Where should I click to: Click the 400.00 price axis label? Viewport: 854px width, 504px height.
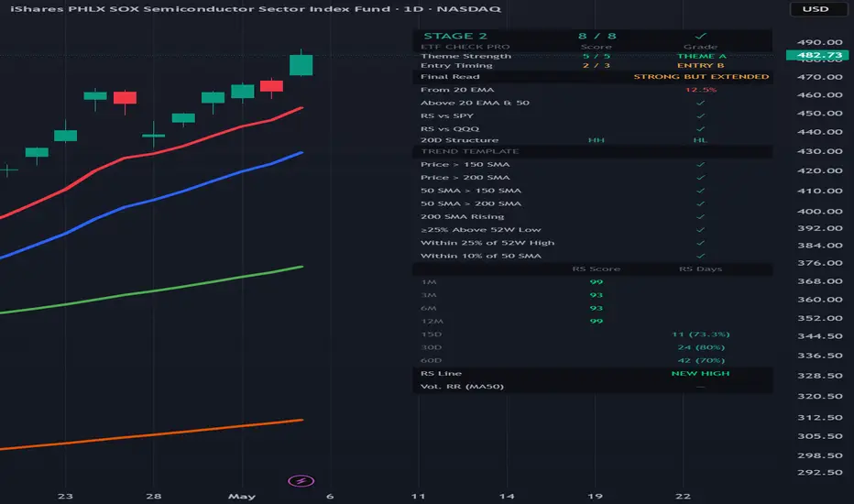pyautogui.click(x=820, y=212)
